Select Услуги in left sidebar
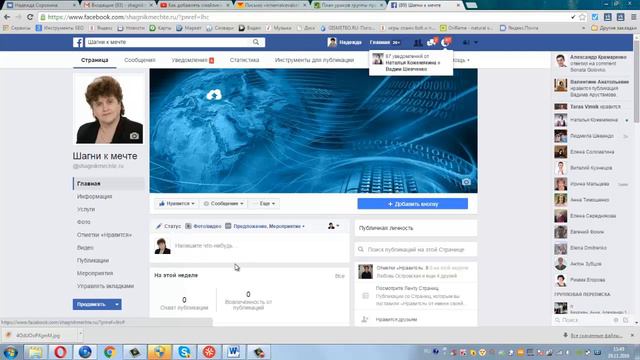 (86, 209)
